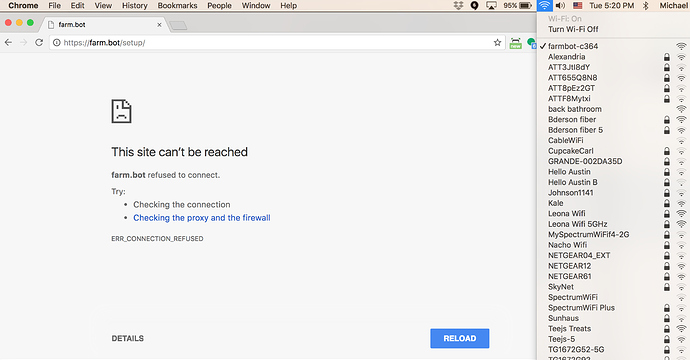
Task: Click the browser back arrow
Action: [8, 42]
